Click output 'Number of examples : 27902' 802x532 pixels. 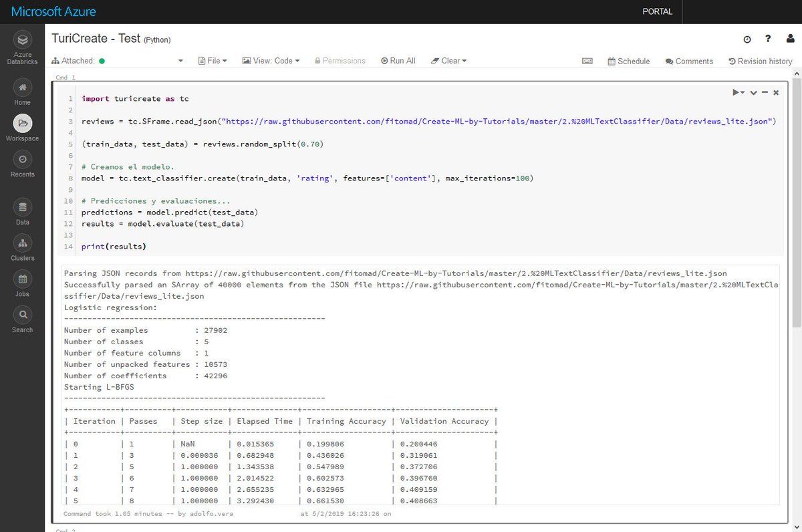tap(146, 330)
